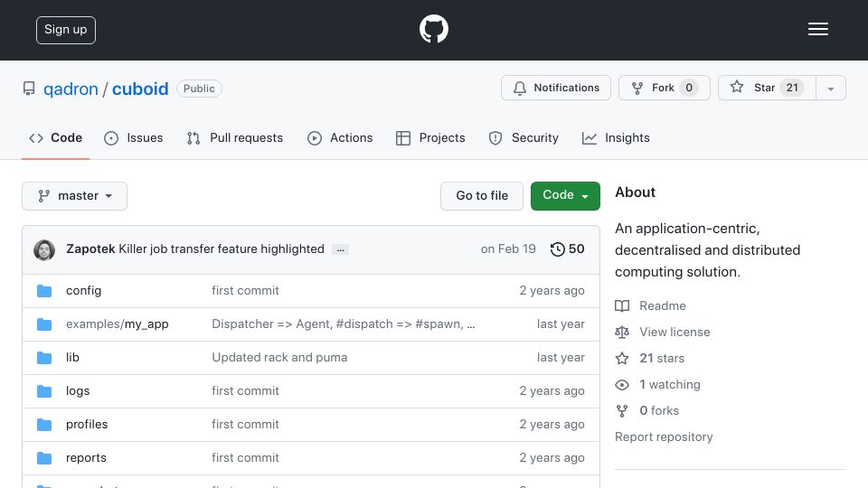868x488 pixels.
Task: Click the examples/my_app folder icon
Action: click(44, 324)
